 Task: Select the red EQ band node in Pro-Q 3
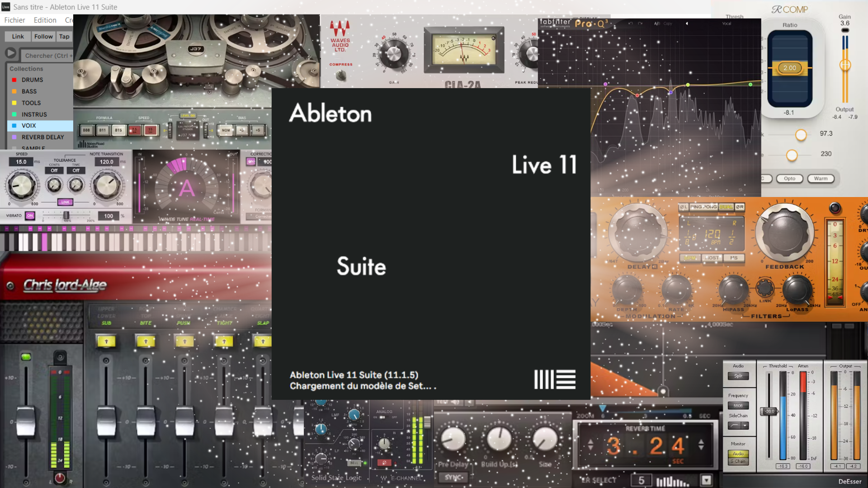(x=637, y=95)
